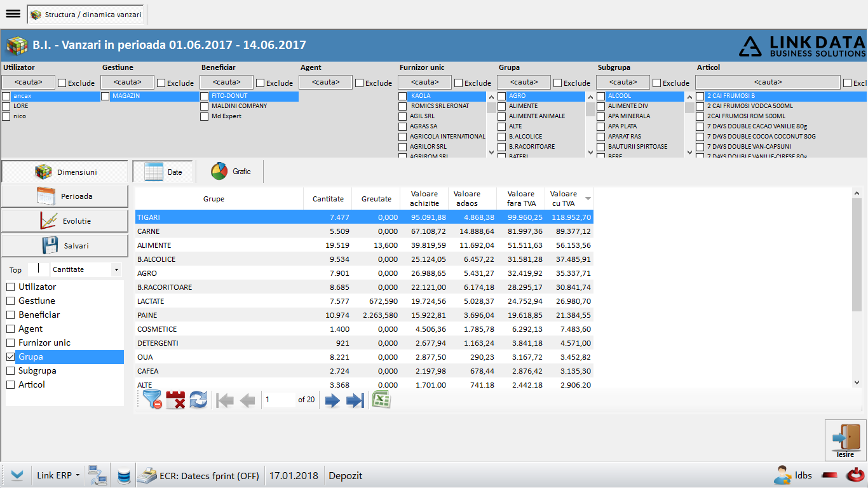
Task: Jump to the last page arrow
Action: click(355, 400)
